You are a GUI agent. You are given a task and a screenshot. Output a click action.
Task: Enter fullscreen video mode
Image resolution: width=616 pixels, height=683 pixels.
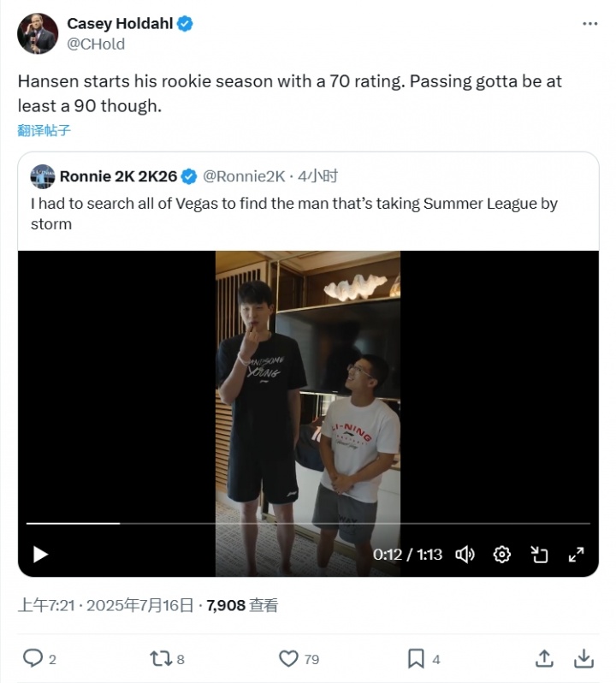point(577,554)
